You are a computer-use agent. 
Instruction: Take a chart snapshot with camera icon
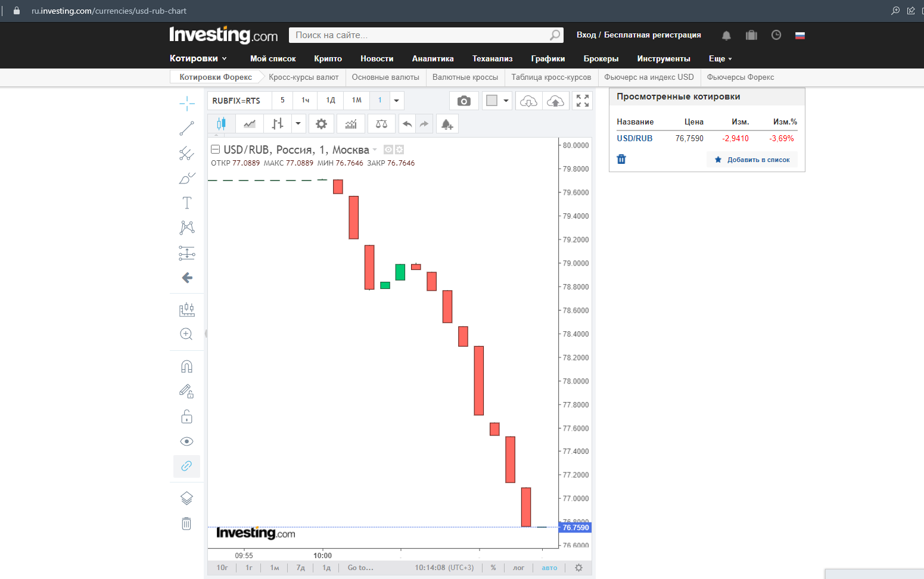click(x=463, y=101)
